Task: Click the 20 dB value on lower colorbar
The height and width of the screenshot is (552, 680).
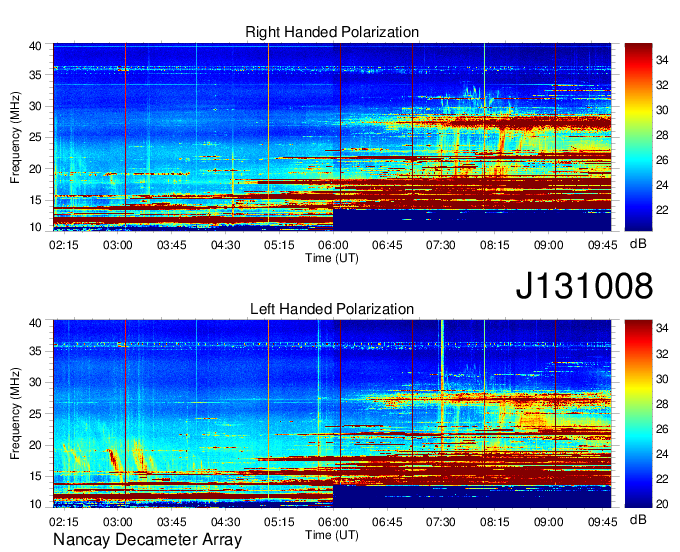Action: 662,504
